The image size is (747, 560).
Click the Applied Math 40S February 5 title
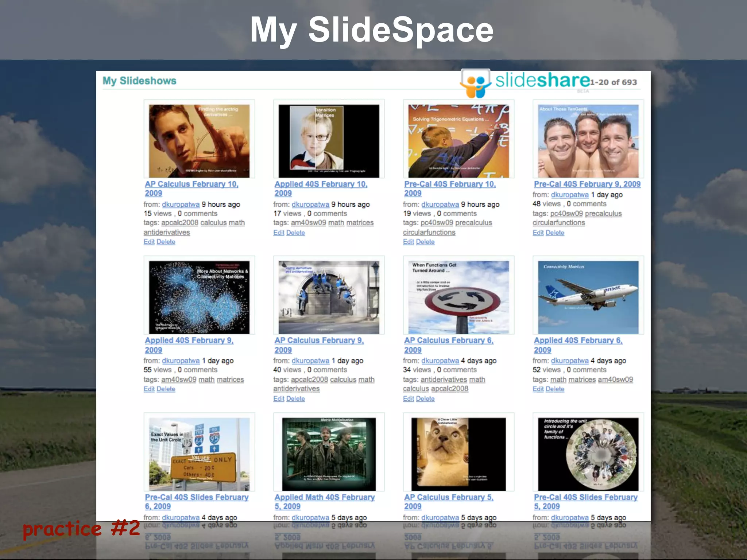[324, 497]
